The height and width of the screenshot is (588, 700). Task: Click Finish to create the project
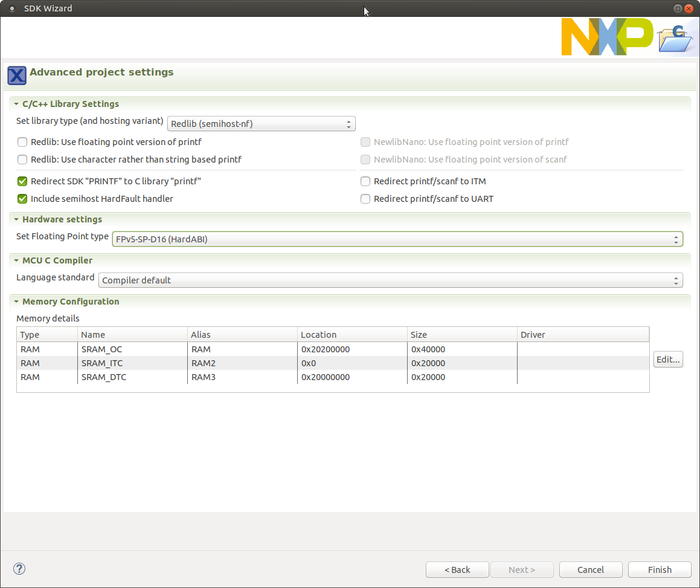tap(660, 570)
